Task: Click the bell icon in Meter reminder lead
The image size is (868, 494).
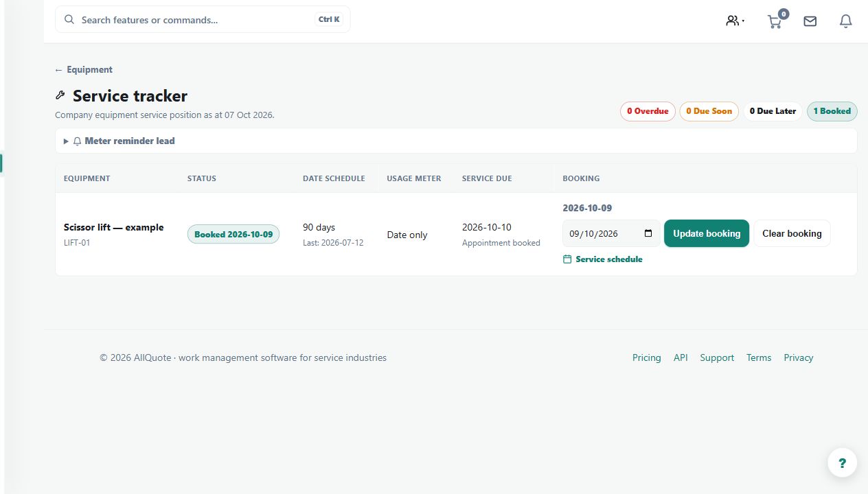Action: tap(78, 141)
